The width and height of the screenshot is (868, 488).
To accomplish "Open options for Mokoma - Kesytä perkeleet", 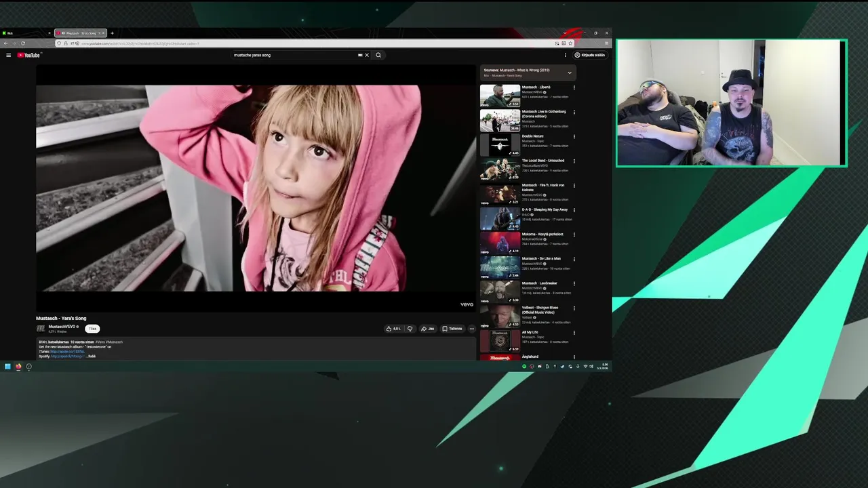I will (574, 235).
